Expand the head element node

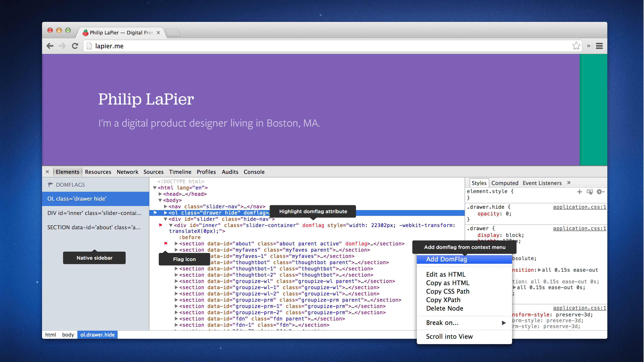click(160, 194)
